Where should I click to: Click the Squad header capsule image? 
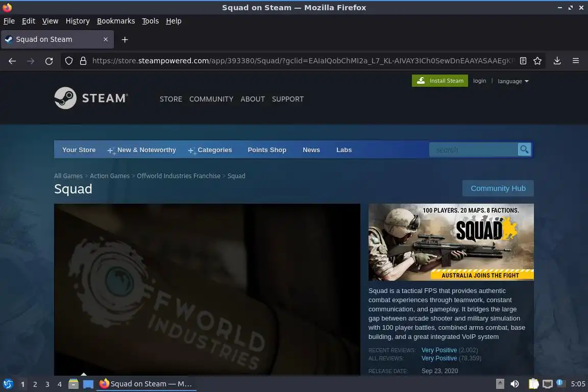point(451,242)
